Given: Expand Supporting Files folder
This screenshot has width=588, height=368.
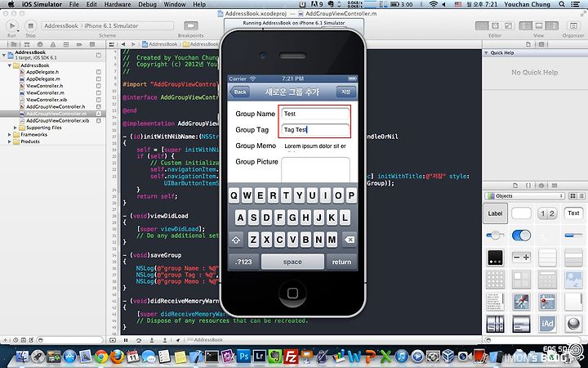Looking at the screenshot, I should (x=16, y=128).
